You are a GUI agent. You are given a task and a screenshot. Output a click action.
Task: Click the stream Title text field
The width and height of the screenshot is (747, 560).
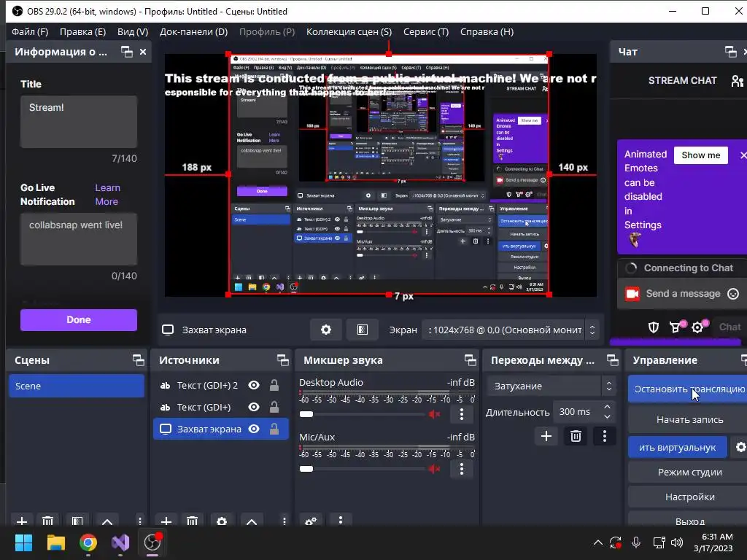pos(79,122)
